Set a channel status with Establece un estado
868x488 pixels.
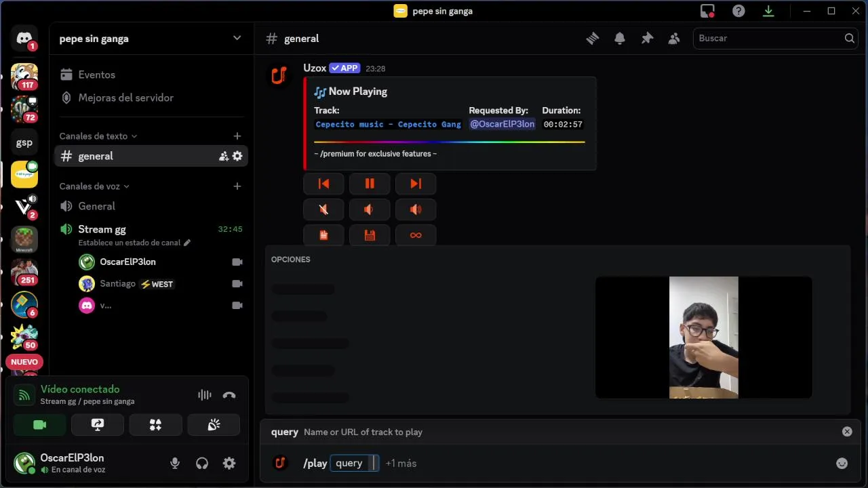click(x=134, y=243)
